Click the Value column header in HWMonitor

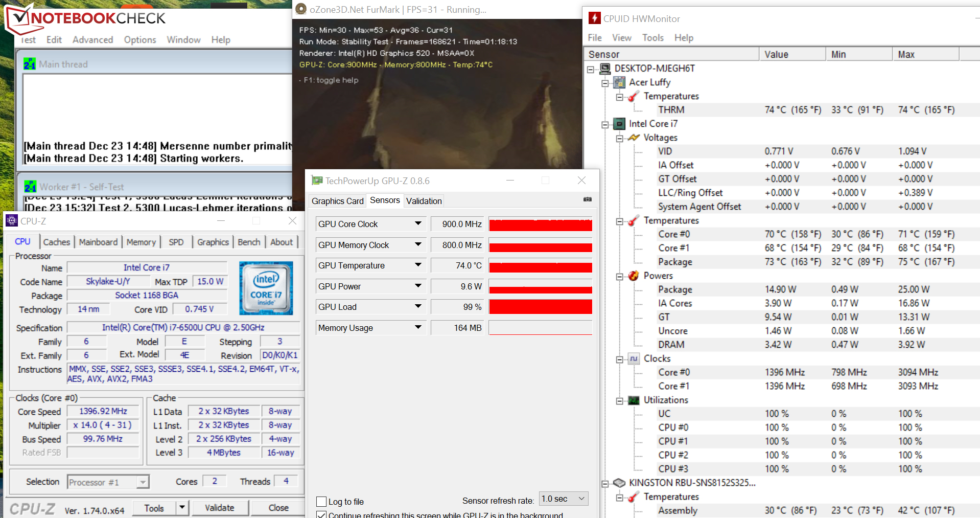[792, 54]
